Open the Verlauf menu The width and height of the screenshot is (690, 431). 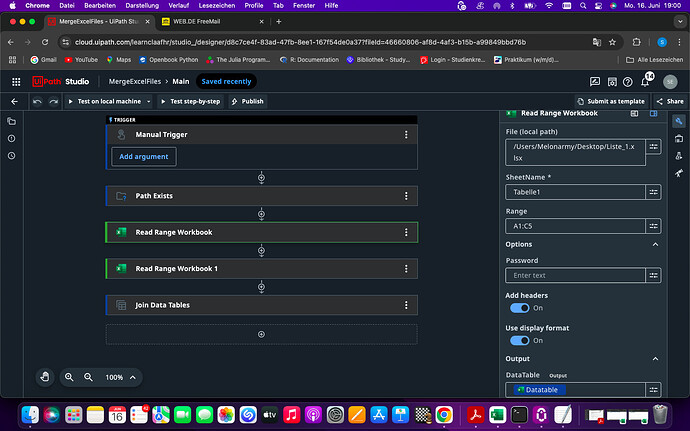click(x=178, y=6)
